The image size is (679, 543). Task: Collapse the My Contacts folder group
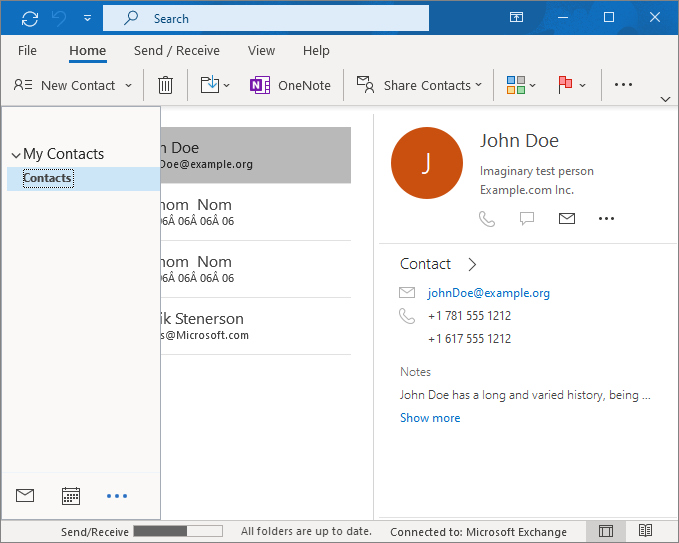(x=16, y=155)
